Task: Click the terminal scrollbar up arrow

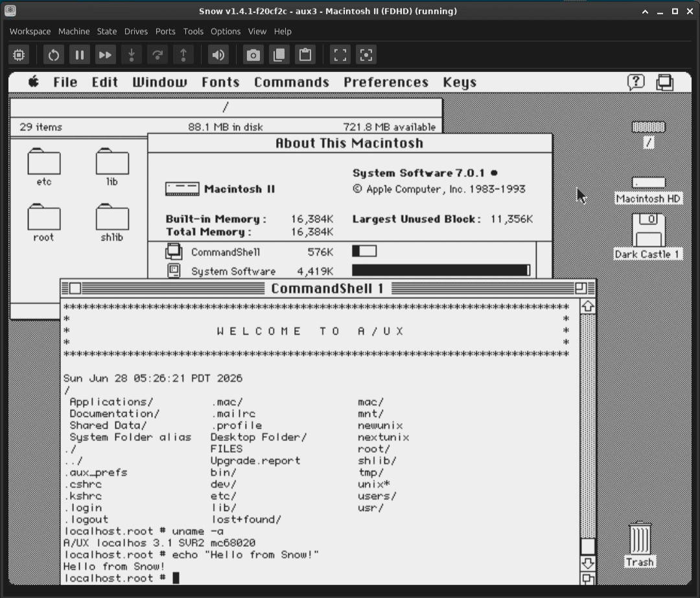Action: pyautogui.click(x=588, y=306)
